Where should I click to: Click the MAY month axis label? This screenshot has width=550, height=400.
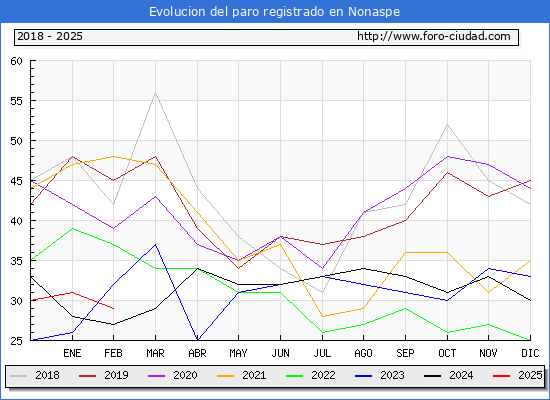click(x=239, y=353)
